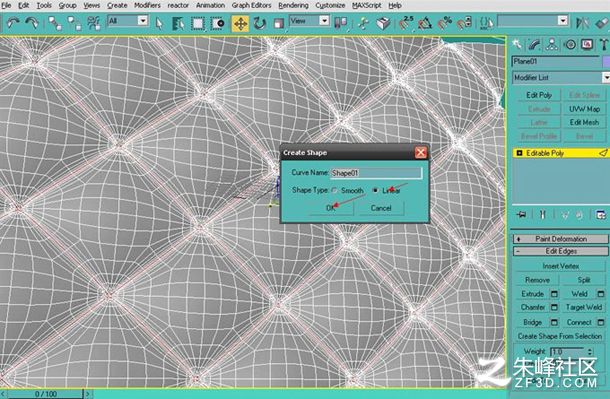Viewport: 610px width, 399px height.
Task: Click Create Shape From Selection button
Action: click(x=560, y=336)
